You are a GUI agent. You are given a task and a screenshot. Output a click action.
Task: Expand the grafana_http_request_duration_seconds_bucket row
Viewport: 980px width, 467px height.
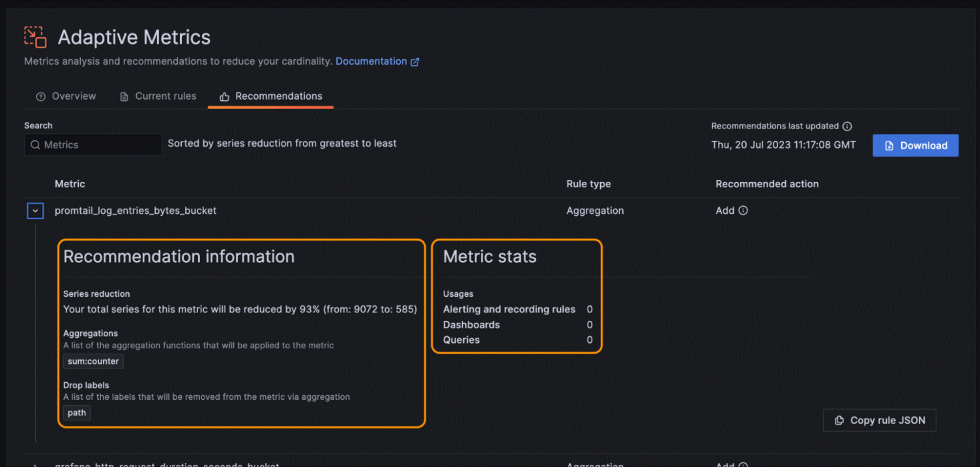click(35, 464)
